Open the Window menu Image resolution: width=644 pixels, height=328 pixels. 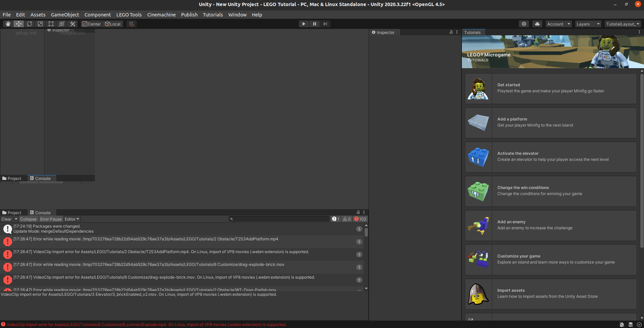click(x=237, y=15)
